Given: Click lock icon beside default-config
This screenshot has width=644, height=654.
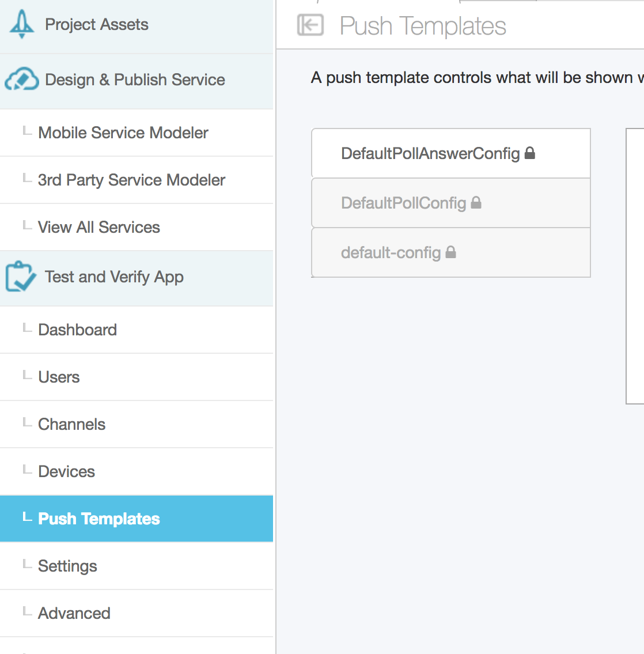Looking at the screenshot, I should pos(450,252).
